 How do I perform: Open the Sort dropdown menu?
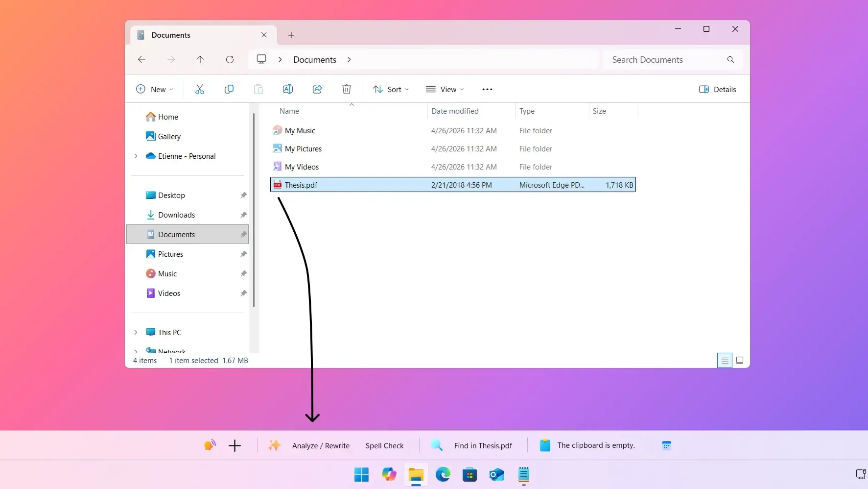391,89
